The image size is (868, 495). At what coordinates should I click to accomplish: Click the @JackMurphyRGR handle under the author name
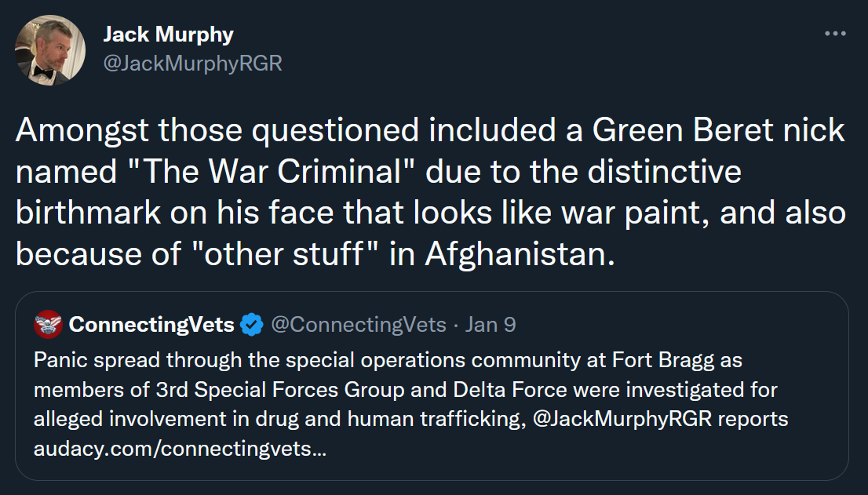192,63
